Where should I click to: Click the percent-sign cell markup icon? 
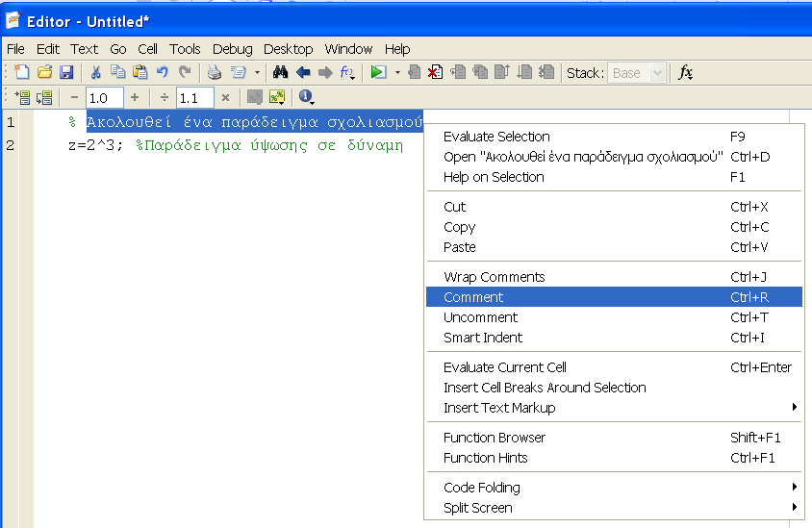(x=277, y=97)
